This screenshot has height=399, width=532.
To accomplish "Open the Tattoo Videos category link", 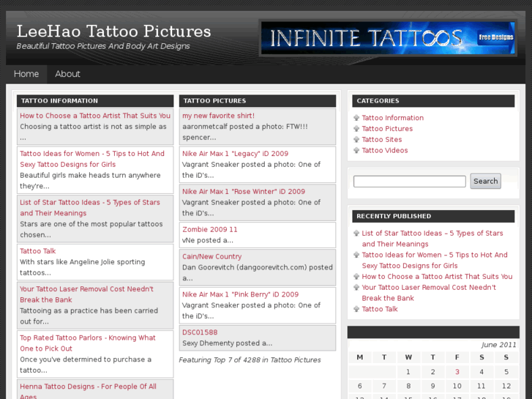I will pyautogui.click(x=385, y=150).
